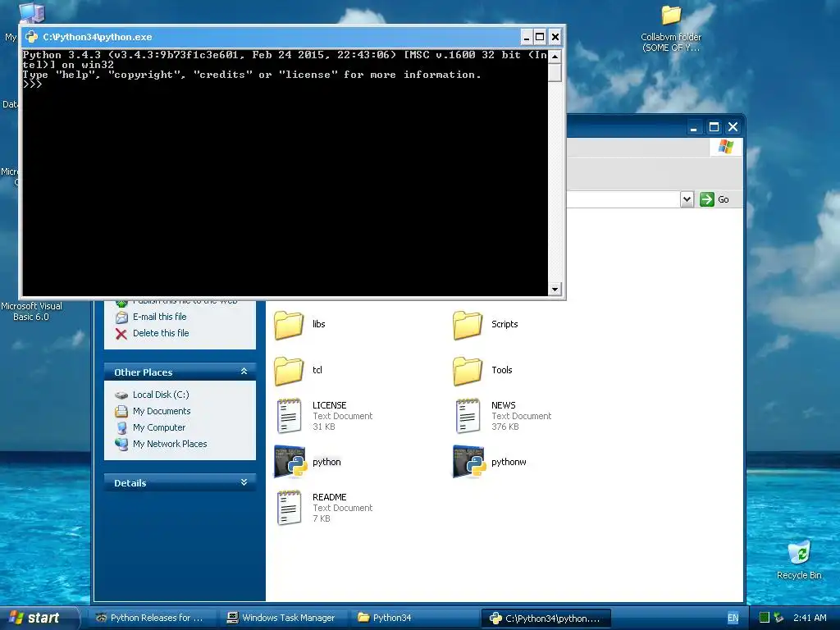840x630 pixels.
Task: Click the system clock showing 2:41 AM
Action: [x=810, y=619]
